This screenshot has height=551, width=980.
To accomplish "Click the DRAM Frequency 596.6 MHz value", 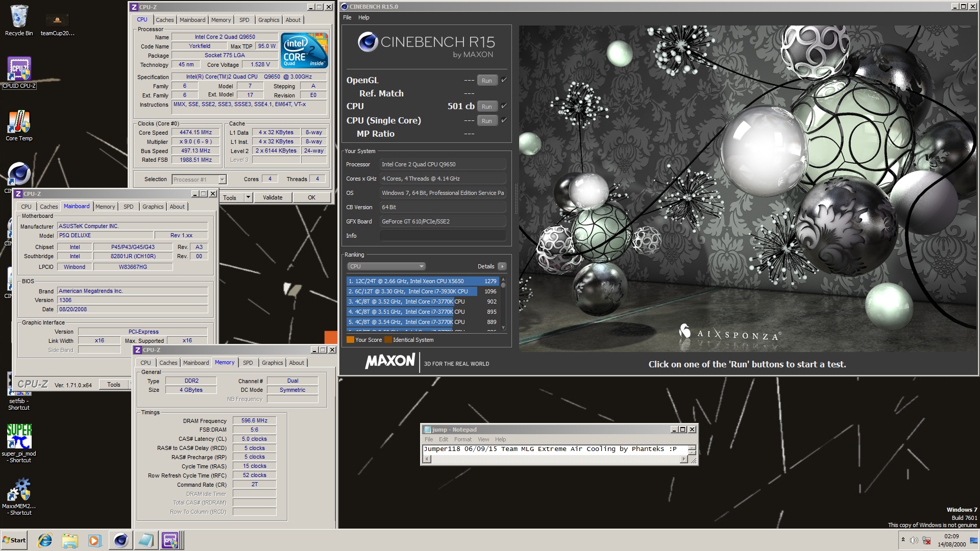I will point(254,421).
